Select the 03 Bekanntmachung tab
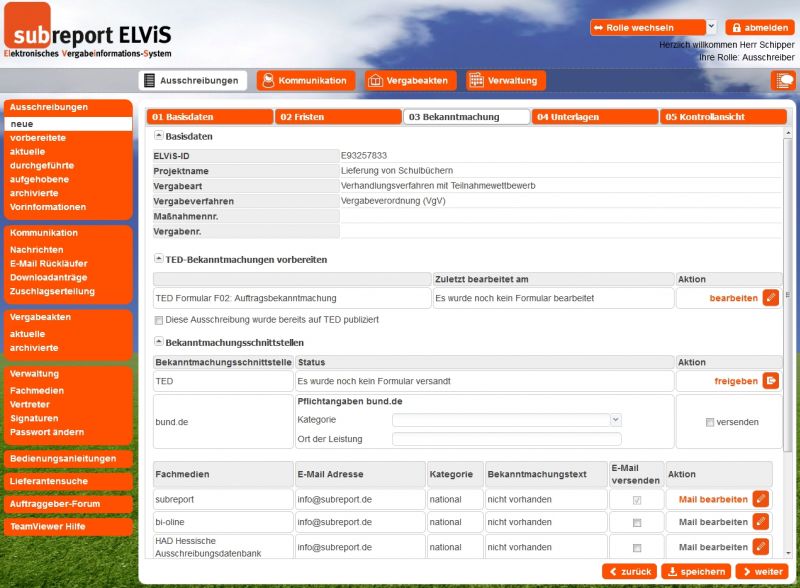The image size is (800, 588). pos(466,116)
